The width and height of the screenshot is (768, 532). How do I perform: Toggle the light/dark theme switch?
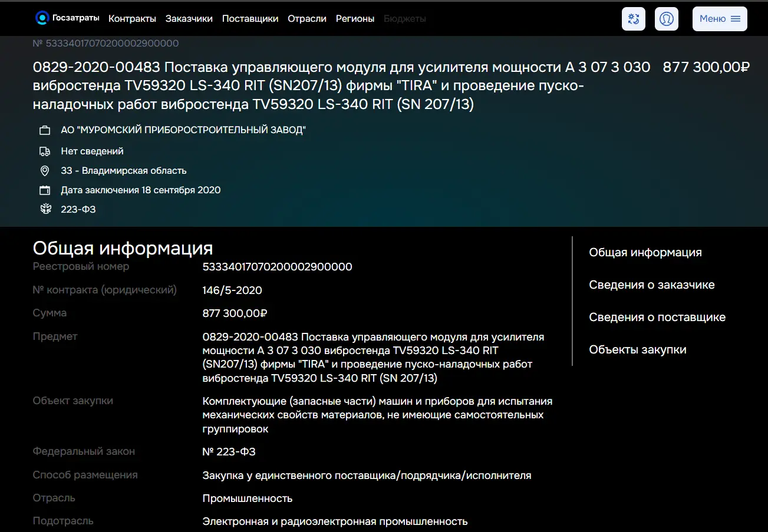coord(634,19)
